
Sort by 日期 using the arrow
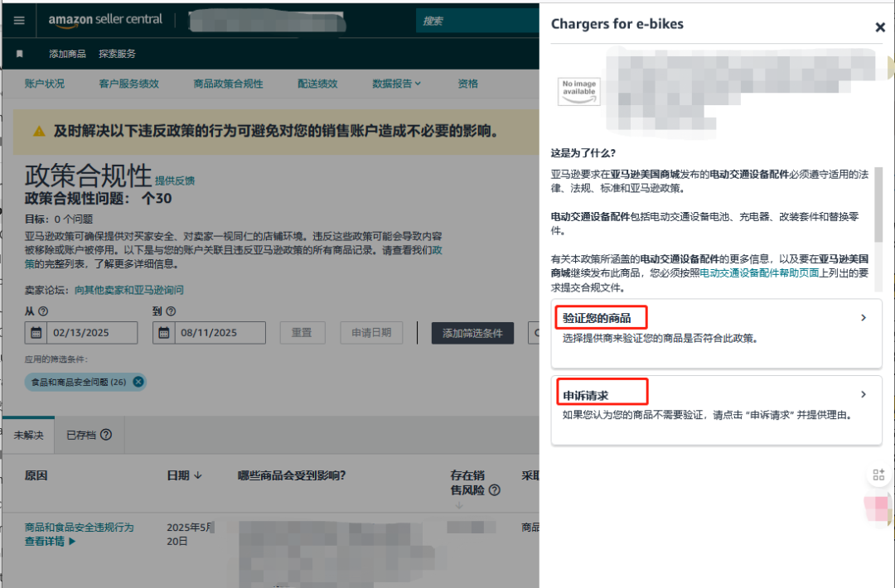pos(198,475)
